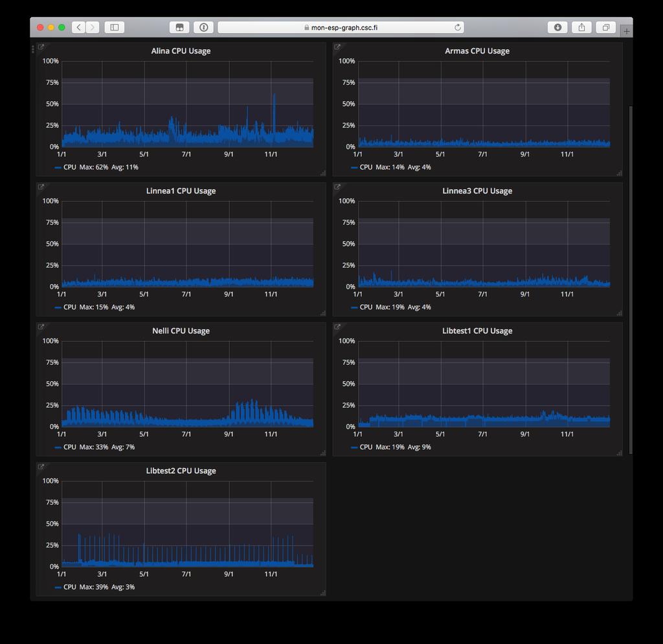Open the external link icon of Linnea1 panel

[41, 187]
